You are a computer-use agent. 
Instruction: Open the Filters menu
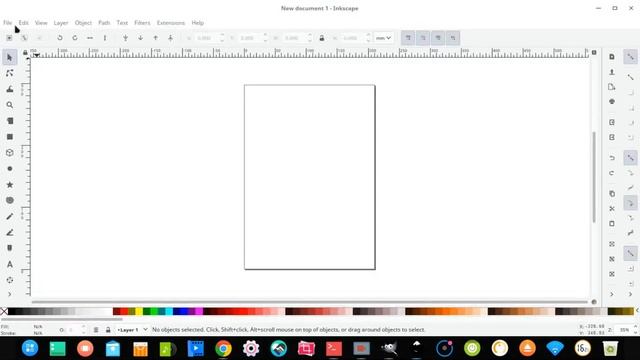click(142, 23)
